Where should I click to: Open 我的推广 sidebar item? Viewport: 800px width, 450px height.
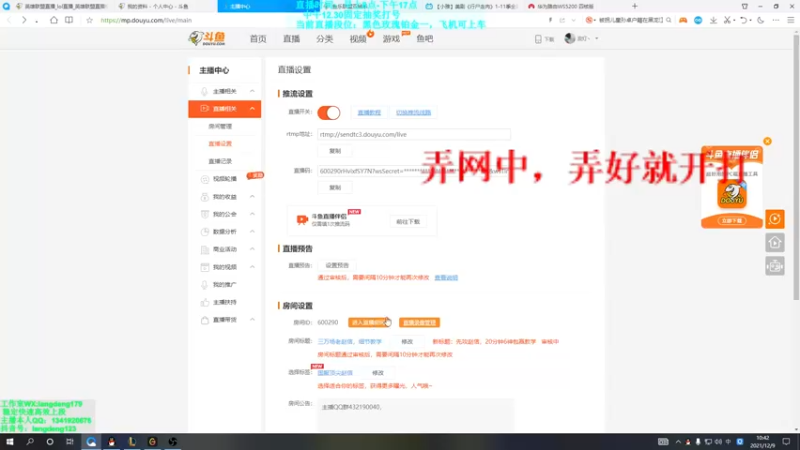click(224, 285)
